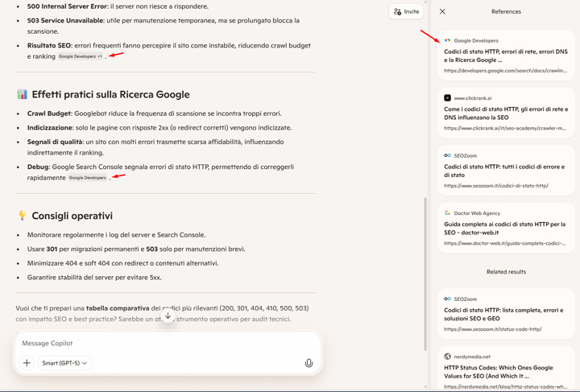Type in the Message Copilot field
580x392 pixels.
tap(161, 343)
